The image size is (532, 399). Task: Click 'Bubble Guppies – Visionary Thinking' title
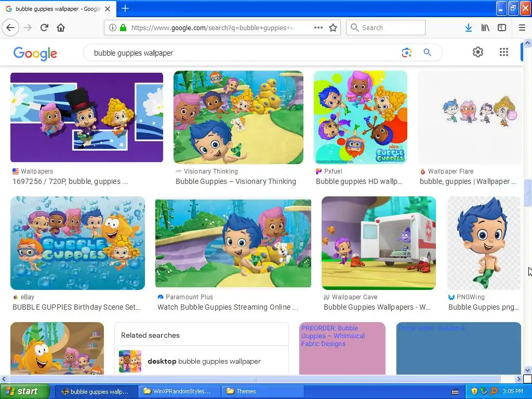(236, 181)
